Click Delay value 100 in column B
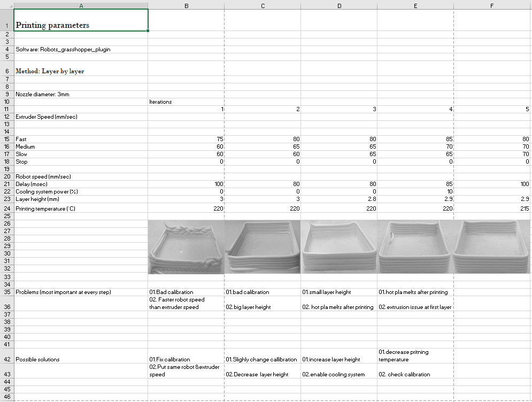532x402 pixels. pos(186,184)
